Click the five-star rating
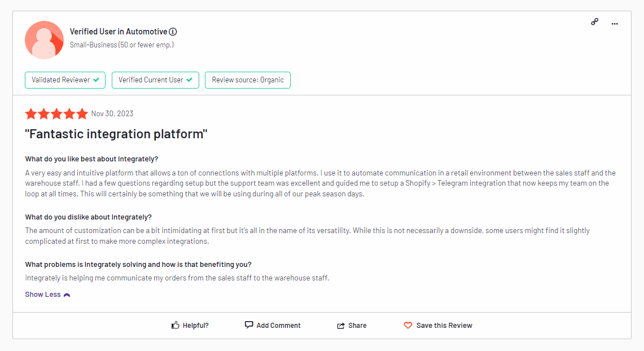Screen dimensions: 644x351 pyautogui.click(x=56, y=114)
